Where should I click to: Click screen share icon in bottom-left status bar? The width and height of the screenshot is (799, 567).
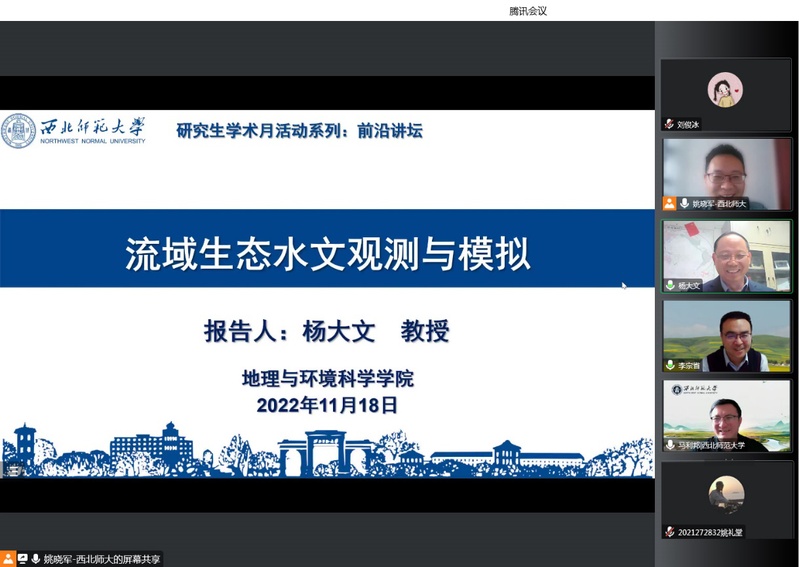click(22, 559)
